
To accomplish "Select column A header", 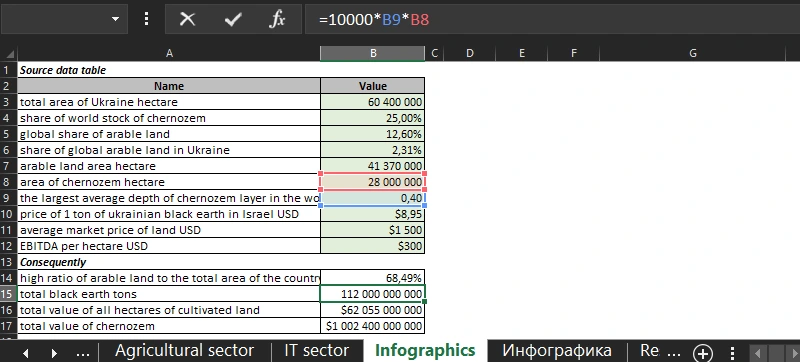I will point(169,54).
